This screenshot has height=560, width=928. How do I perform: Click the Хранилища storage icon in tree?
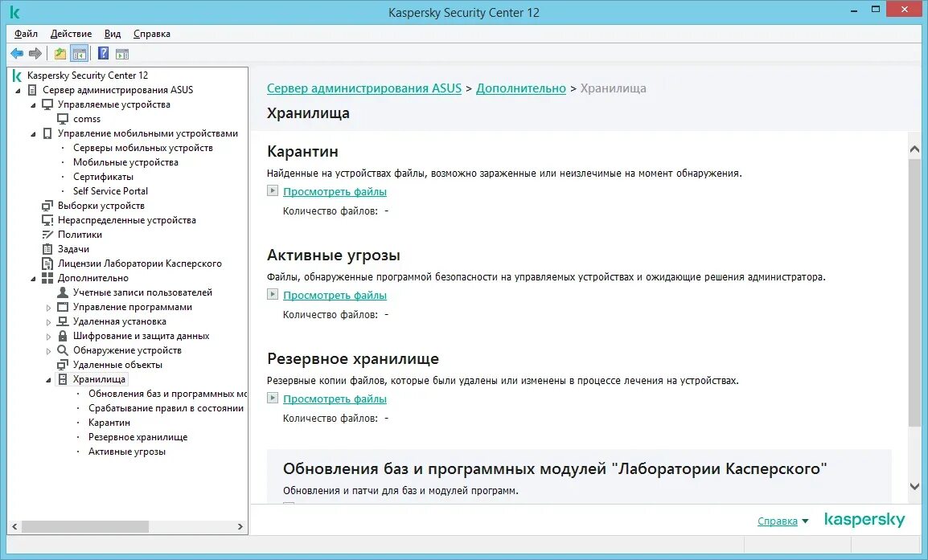(x=63, y=379)
